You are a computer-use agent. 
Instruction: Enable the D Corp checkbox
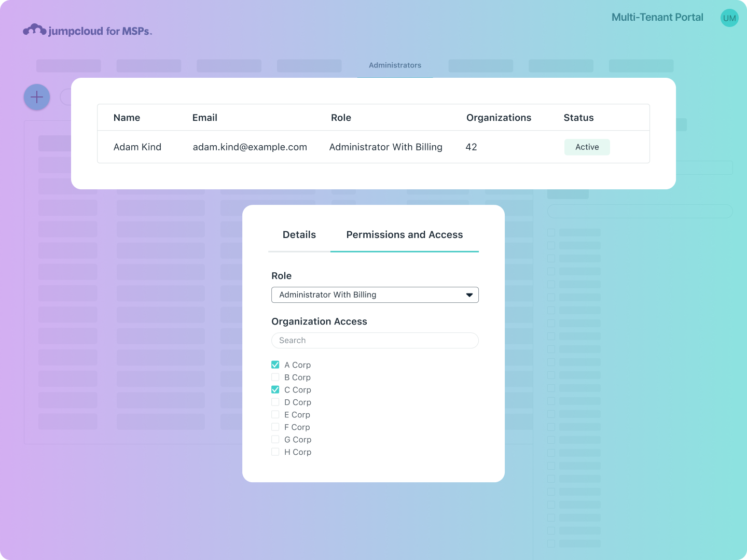coord(275,402)
